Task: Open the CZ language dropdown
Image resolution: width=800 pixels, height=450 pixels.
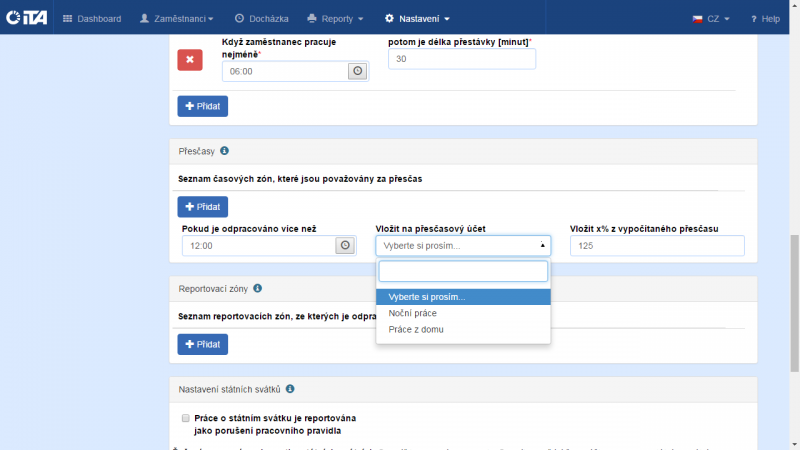Action: click(x=711, y=19)
